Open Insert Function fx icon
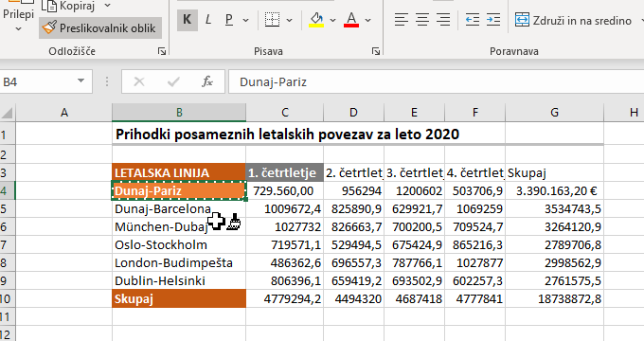 point(207,81)
